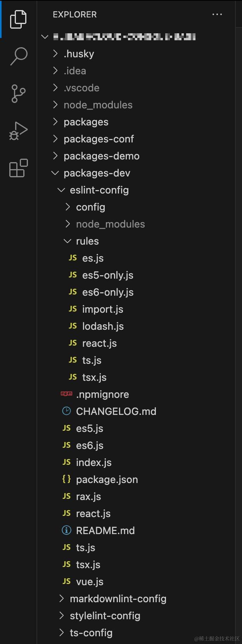Image resolution: width=242 pixels, height=644 pixels.
Task: Open the Run and Debug view
Action: pos(18,131)
